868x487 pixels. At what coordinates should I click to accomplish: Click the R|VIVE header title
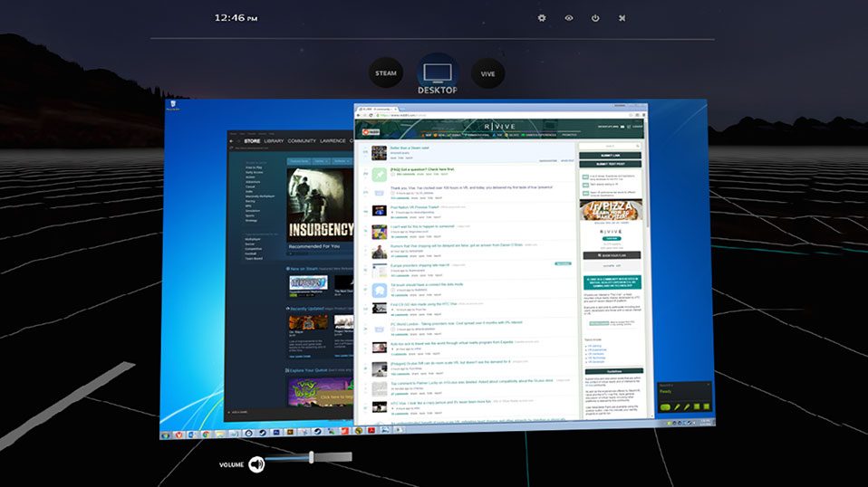500,127
